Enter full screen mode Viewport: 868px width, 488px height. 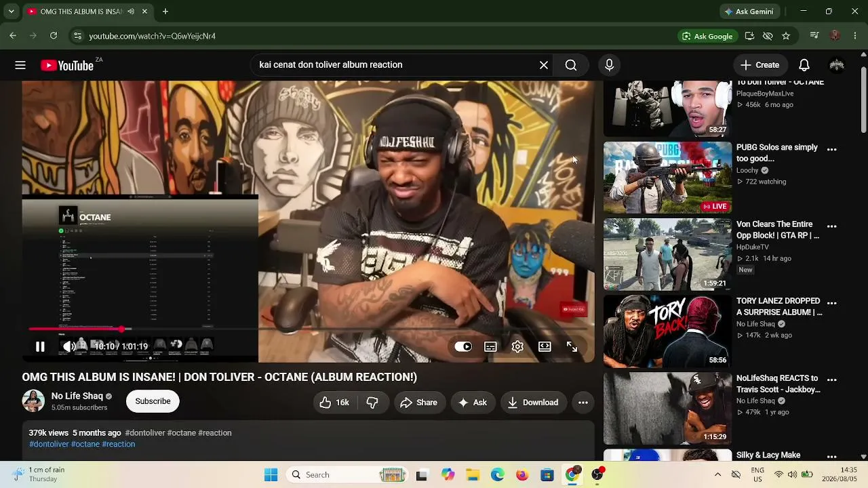tap(572, 346)
